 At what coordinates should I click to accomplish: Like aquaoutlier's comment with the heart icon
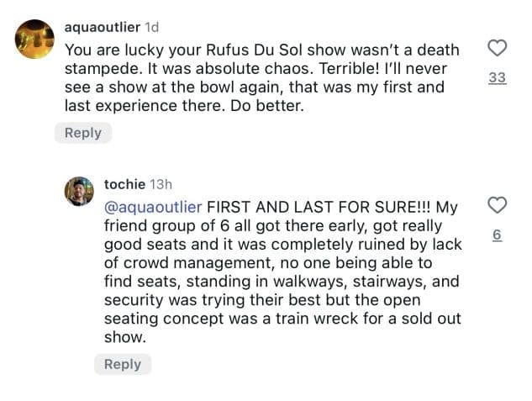497,49
